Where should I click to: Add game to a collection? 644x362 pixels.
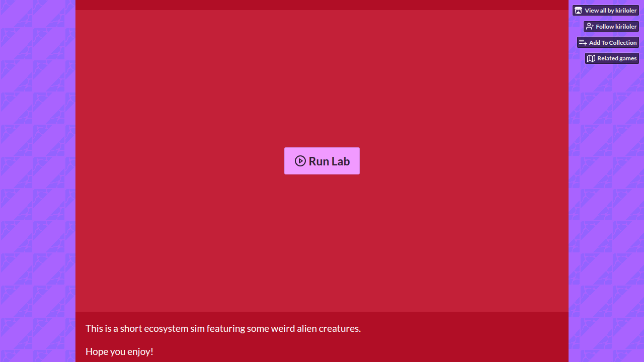click(x=608, y=42)
